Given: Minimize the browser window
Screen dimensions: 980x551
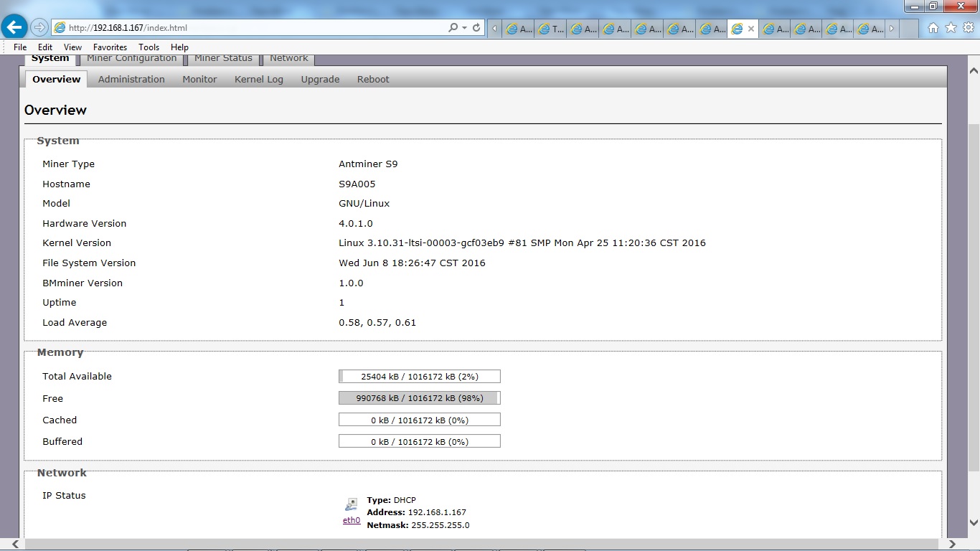Looking at the screenshot, I should point(914,6).
